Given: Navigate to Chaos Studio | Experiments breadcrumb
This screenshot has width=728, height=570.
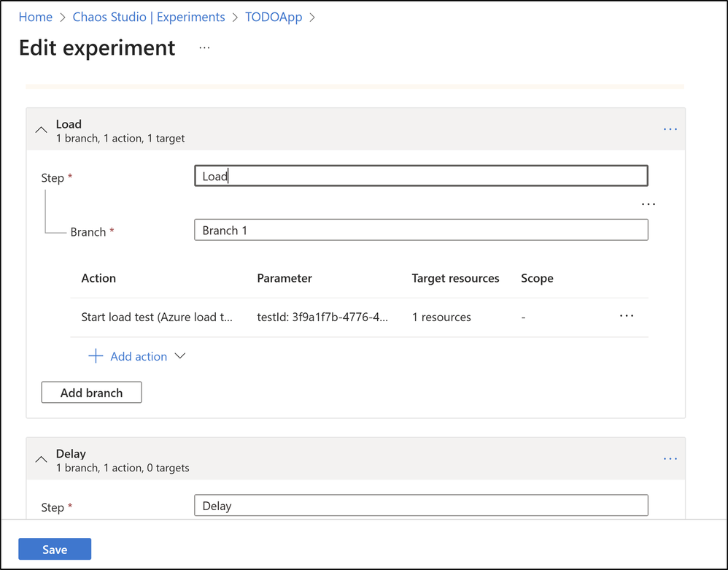Looking at the screenshot, I should (149, 17).
